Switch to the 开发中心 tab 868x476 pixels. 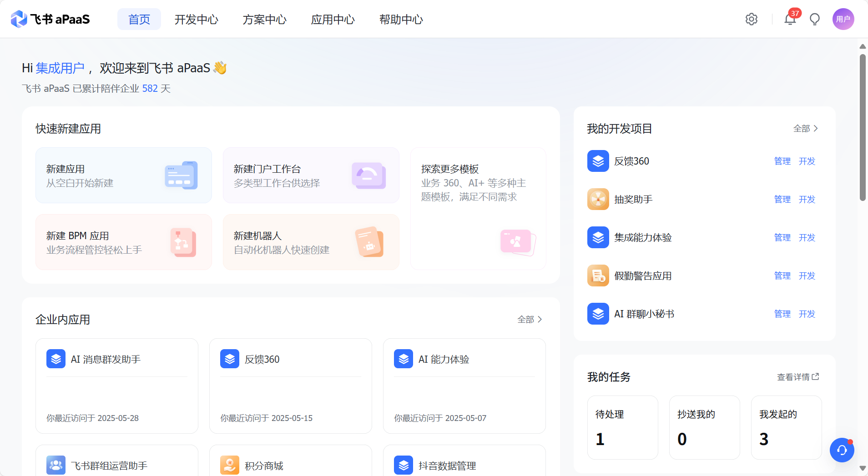click(x=197, y=20)
